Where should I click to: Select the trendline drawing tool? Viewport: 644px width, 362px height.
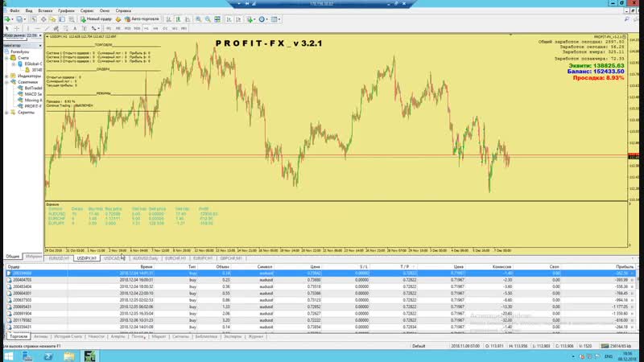[x=47, y=28]
